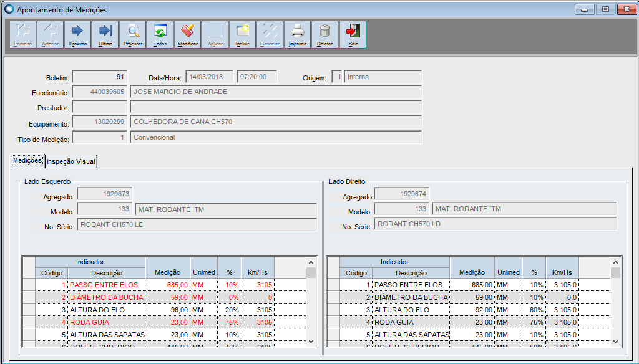Click JOSE MARCIO DE ANDRADE name field

pyautogui.click(x=276, y=92)
